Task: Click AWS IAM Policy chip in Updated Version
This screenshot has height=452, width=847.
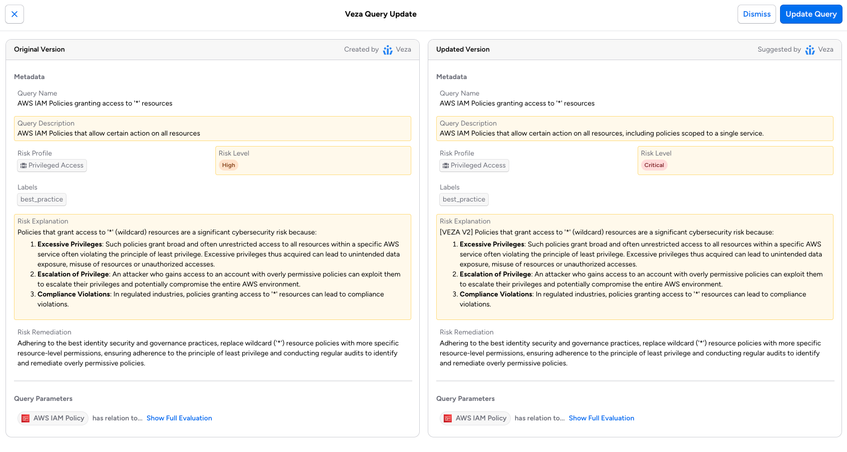Action: (475, 418)
